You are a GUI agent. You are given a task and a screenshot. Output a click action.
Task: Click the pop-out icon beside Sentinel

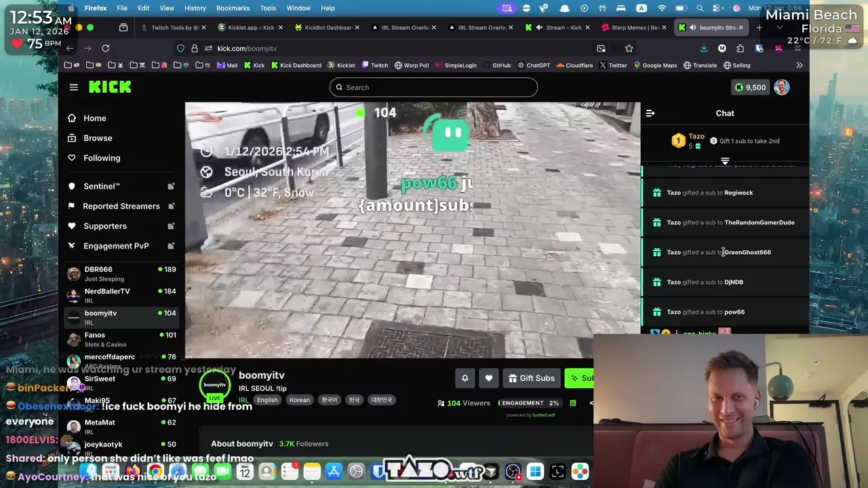tap(171, 186)
